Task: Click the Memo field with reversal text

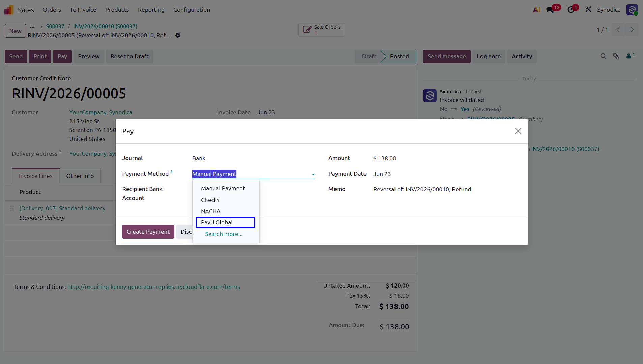Action: (422, 189)
